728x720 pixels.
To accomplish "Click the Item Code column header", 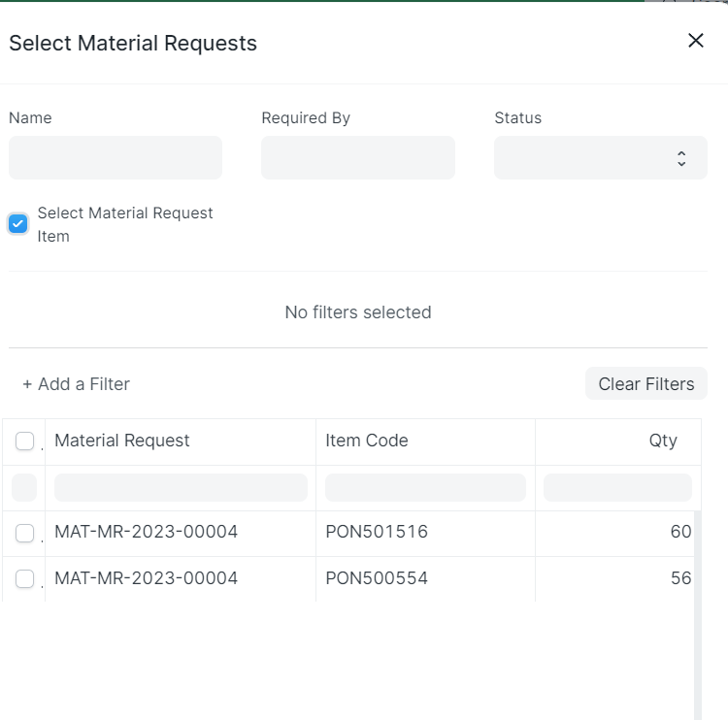I will click(367, 441).
